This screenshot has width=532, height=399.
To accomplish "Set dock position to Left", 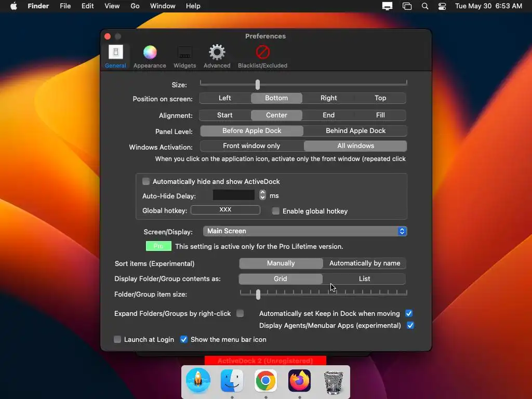I will [x=225, y=98].
